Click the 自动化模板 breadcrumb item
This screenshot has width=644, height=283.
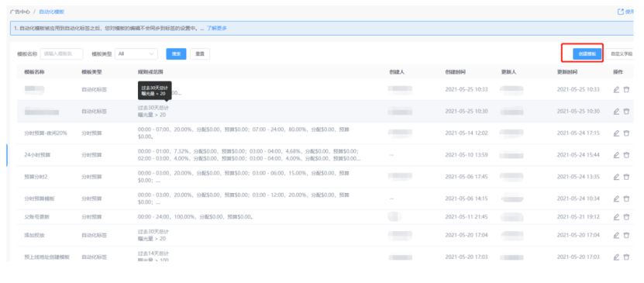52,12
